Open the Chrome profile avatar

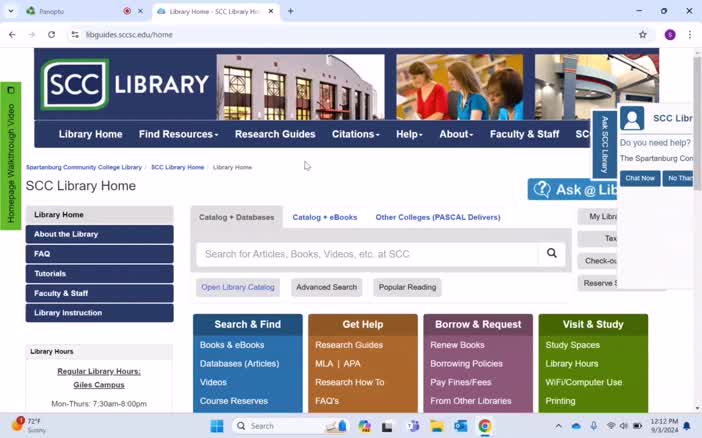[670, 34]
